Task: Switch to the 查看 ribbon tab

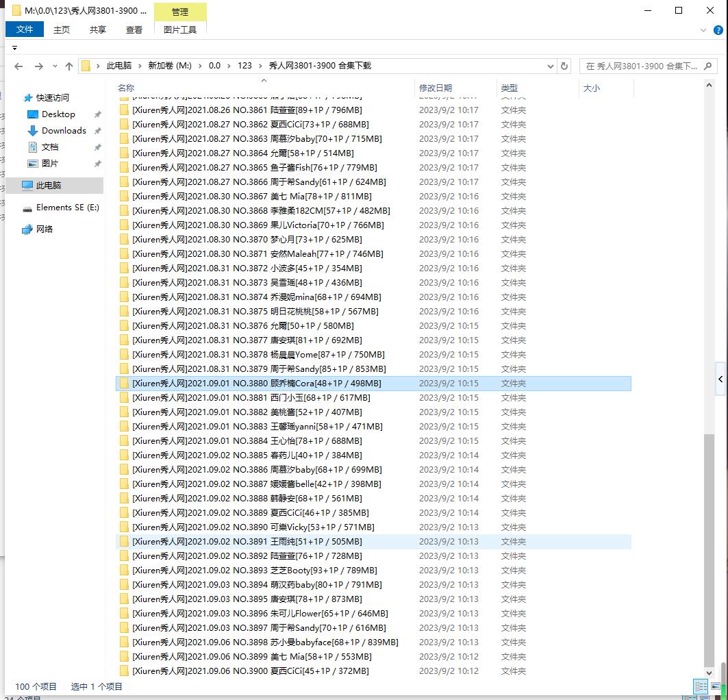Action: tap(134, 29)
